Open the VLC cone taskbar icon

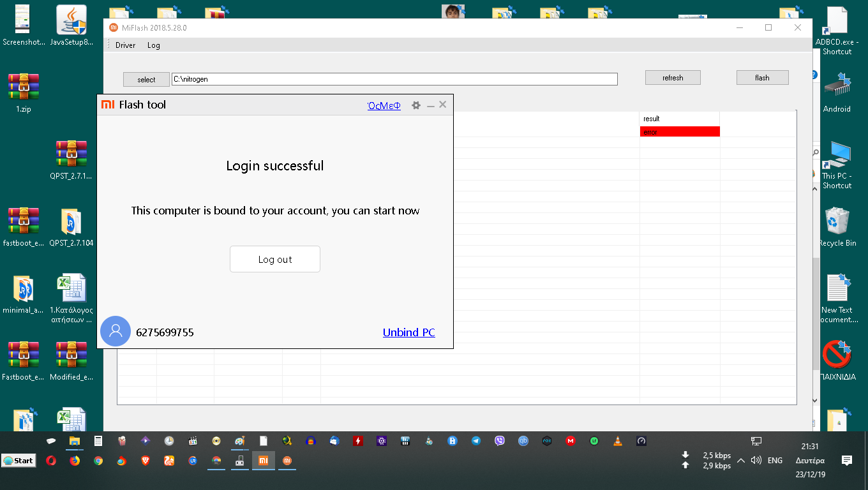tap(617, 440)
